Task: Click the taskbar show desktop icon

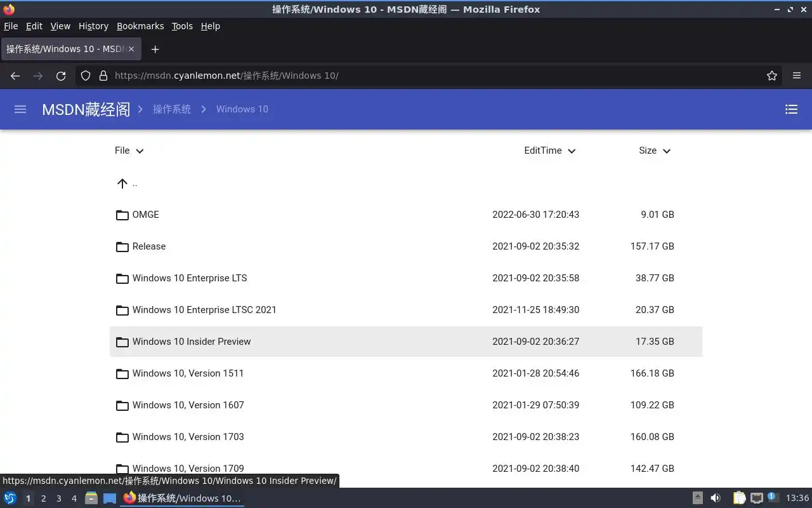Action: pos(110,498)
